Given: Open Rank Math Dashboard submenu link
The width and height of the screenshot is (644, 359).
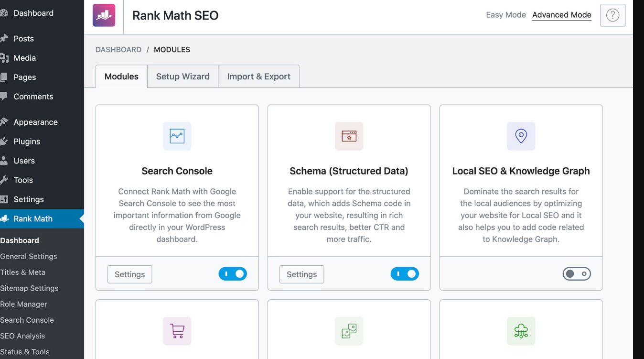Looking at the screenshot, I should click(x=20, y=240).
